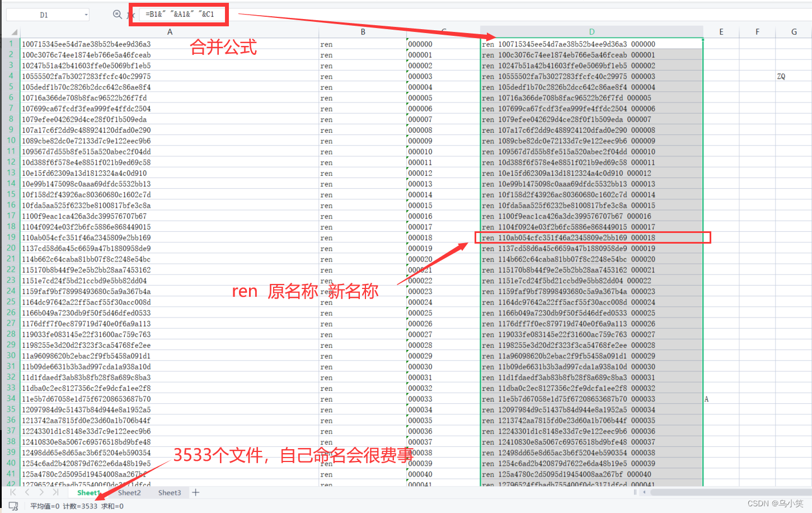Click the fx insert function icon
Image resolution: width=812 pixels, height=513 pixels.
tap(130, 15)
